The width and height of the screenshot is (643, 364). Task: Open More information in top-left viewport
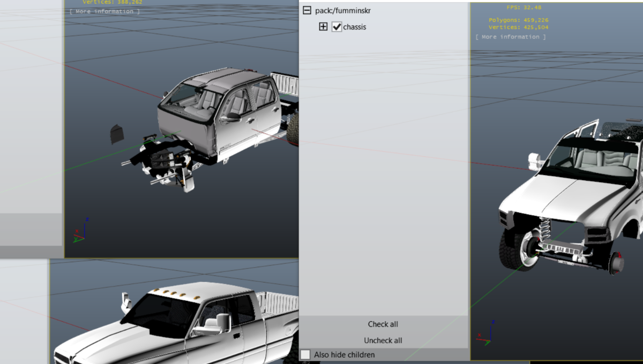pyautogui.click(x=104, y=11)
